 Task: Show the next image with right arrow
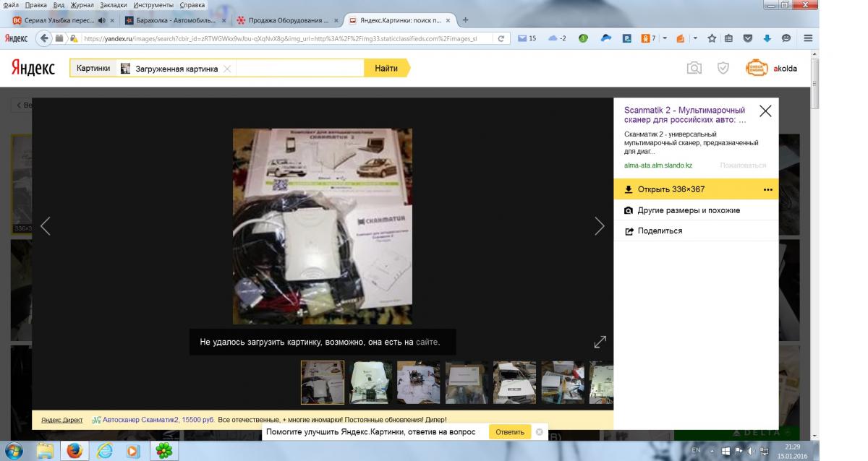(x=599, y=226)
